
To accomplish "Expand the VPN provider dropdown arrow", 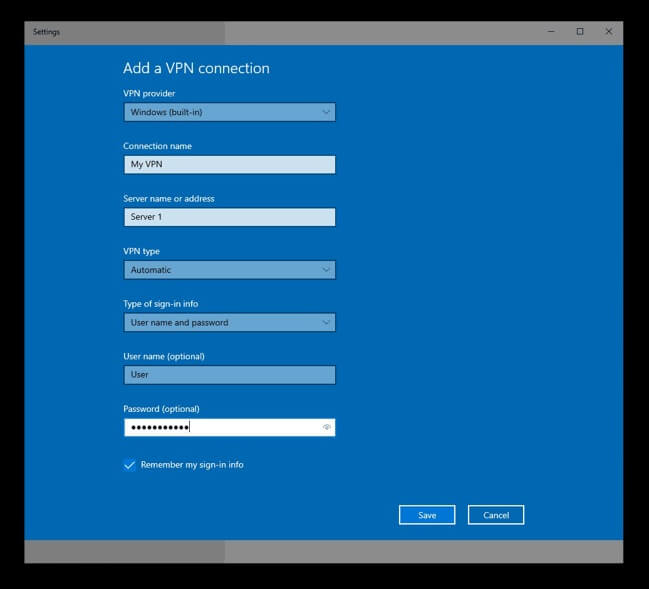I will coord(326,112).
